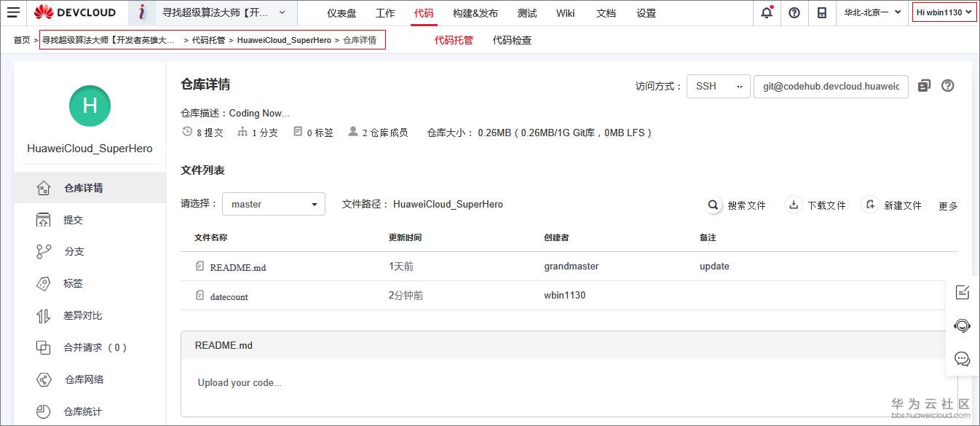Image resolution: width=980 pixels, height=426 pixels.
Task: Click 代码托管 breadcrumb link
Action: click(x=208, y=40)
